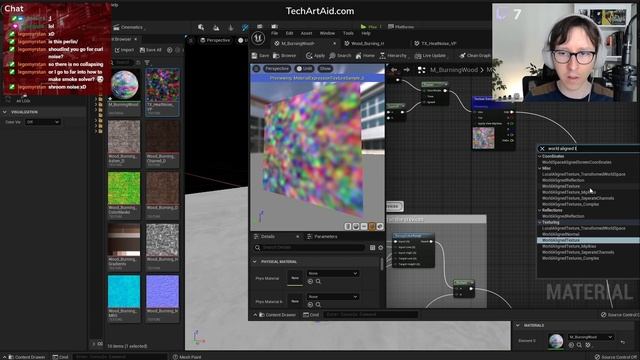
Task: Open the material editor Content Drawer
Action: coord(274,315)
